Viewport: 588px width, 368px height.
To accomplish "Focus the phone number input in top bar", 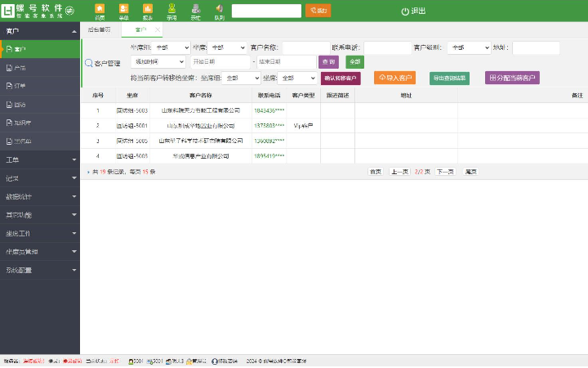I will point(266,11).
